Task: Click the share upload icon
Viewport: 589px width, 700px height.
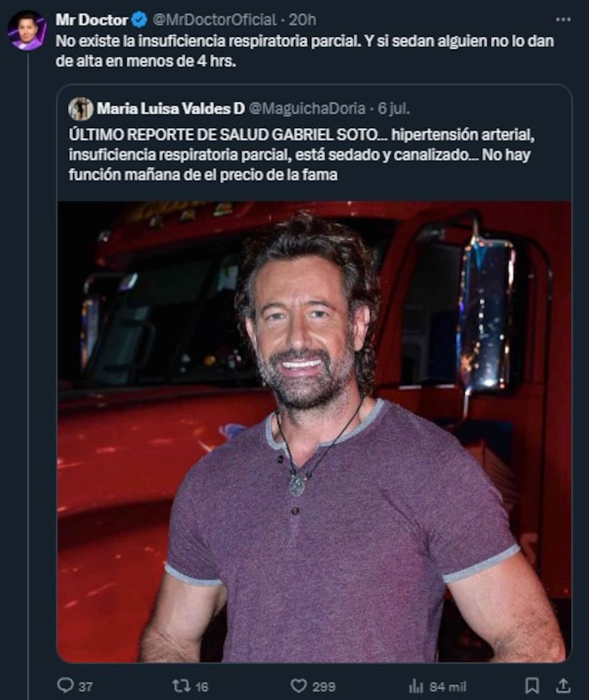Action: coord(563,685)
